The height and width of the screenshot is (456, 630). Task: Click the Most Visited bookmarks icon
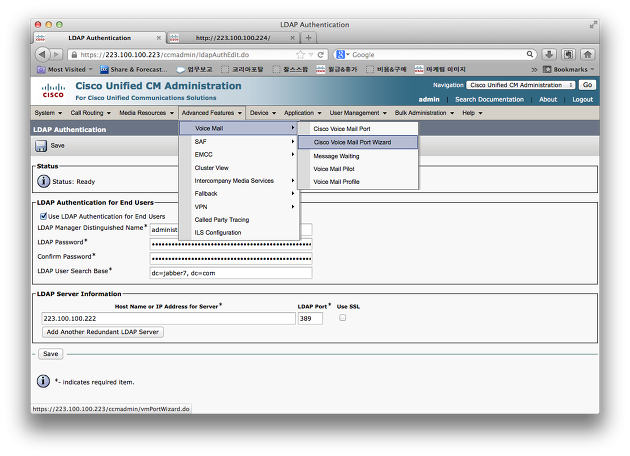(41, 70)
